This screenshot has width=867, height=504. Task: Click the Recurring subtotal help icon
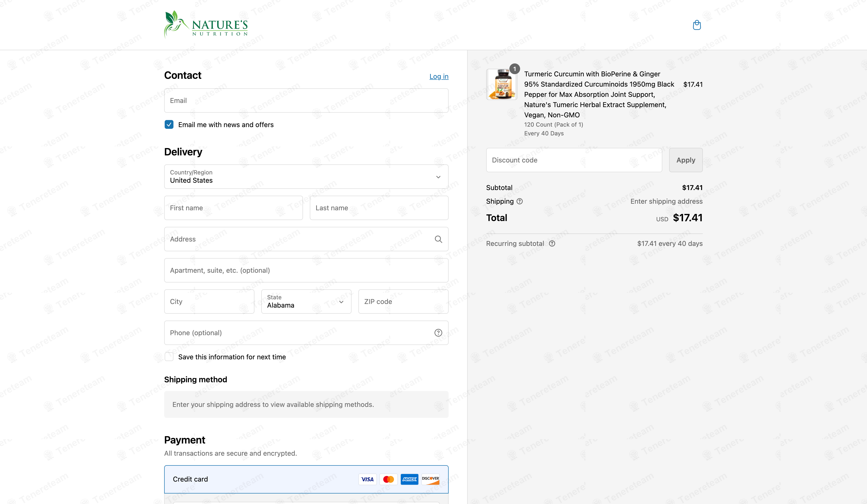(552, 243)
